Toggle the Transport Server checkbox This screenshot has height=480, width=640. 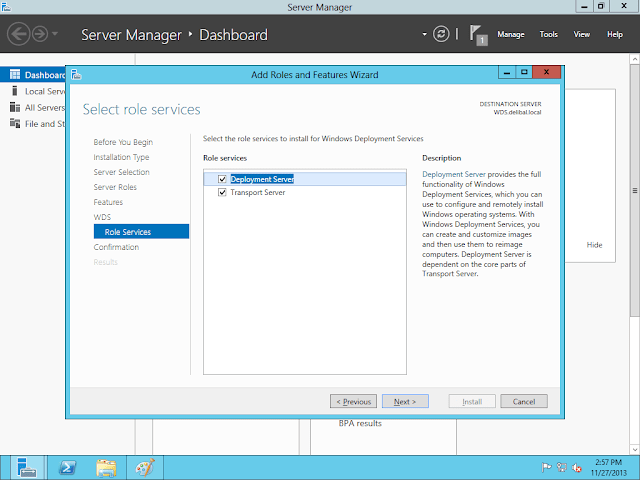[x=222, y=192]
